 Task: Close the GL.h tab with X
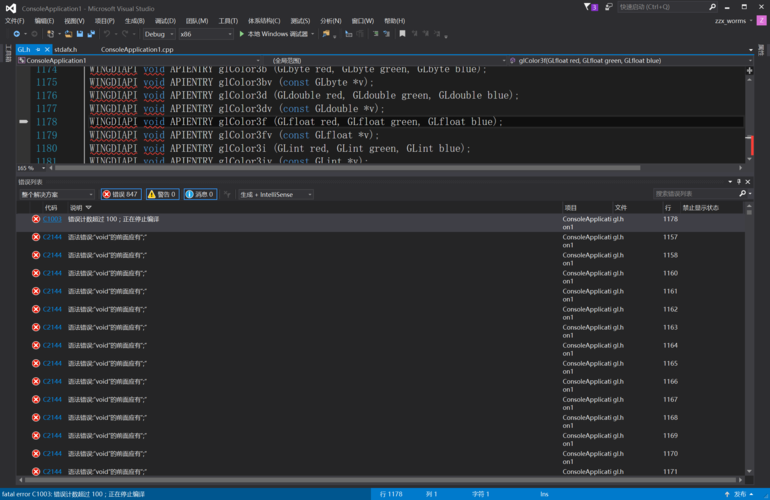pos(47,50)
